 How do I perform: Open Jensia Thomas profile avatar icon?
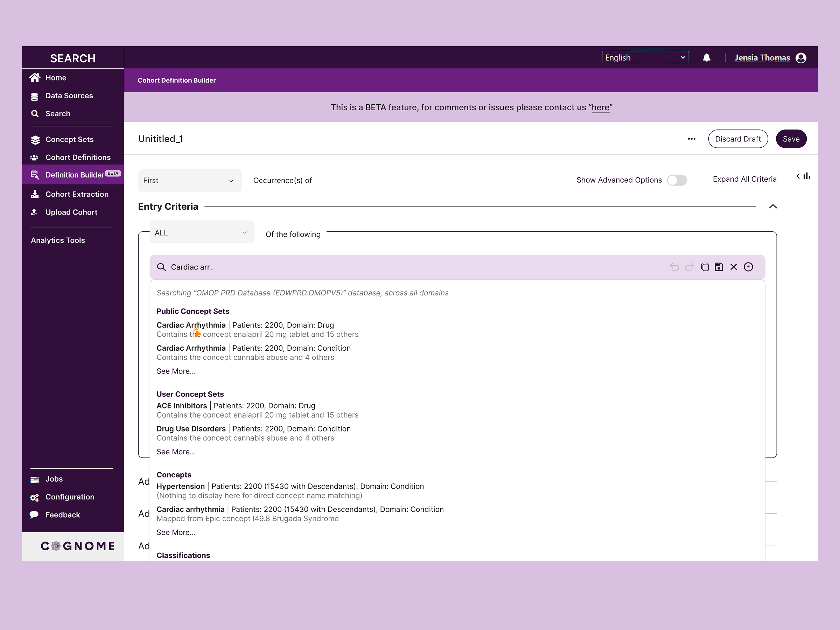click(801, 57)
